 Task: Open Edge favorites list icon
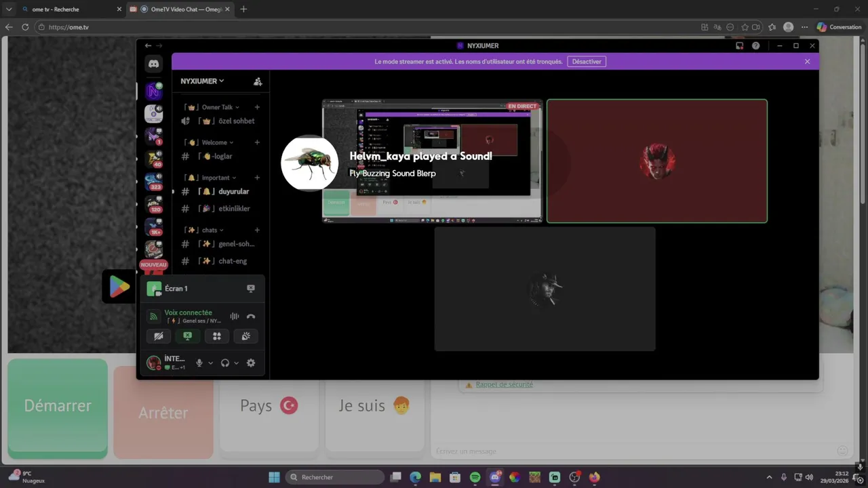pyautogui.click(x=772, y=27)
